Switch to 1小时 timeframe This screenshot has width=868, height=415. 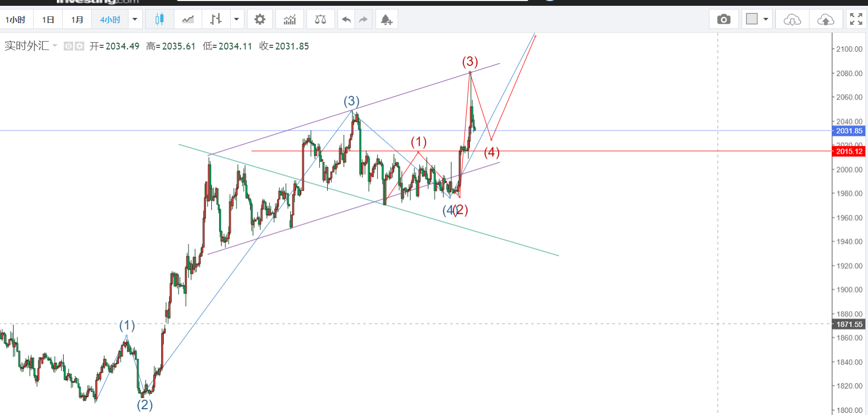click(15, 19)
